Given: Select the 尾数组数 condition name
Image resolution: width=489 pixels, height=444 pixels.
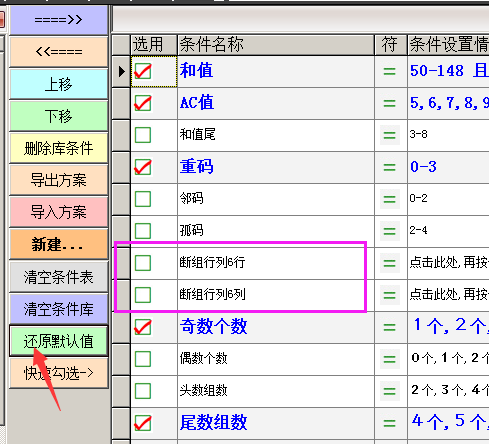Looking at the screenshot, I should coord(213,422).
